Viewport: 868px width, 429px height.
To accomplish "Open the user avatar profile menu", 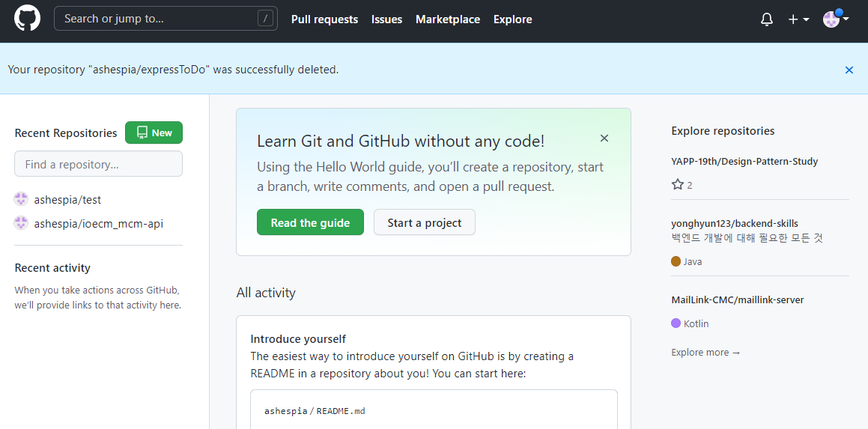I will click(x=836, y=19).
